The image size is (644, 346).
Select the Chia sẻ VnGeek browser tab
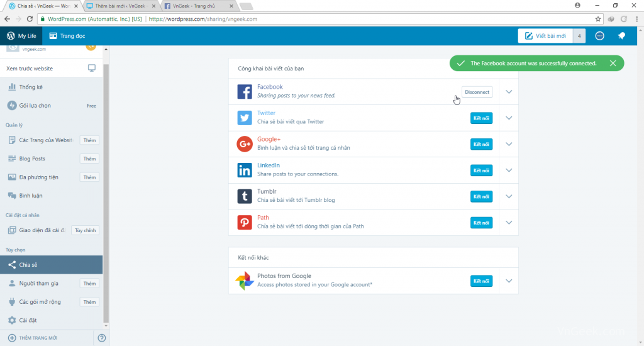(43, 6)
